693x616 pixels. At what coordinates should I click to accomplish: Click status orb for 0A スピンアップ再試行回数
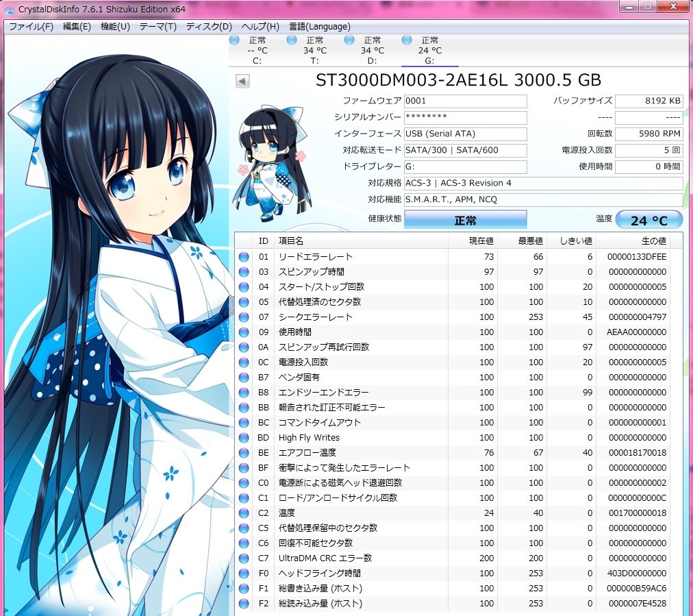pyautogui.click(x=244, y=347)
